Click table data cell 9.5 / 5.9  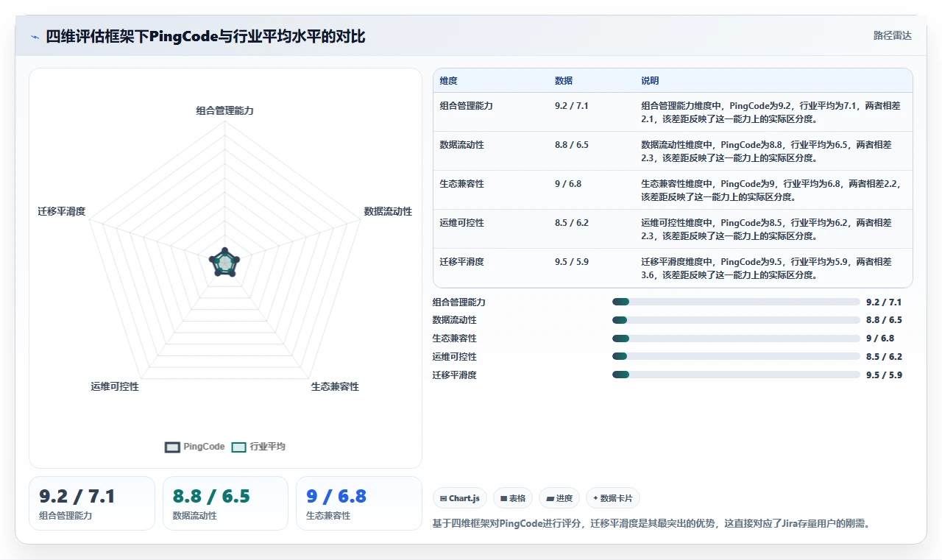click(572, 262)
